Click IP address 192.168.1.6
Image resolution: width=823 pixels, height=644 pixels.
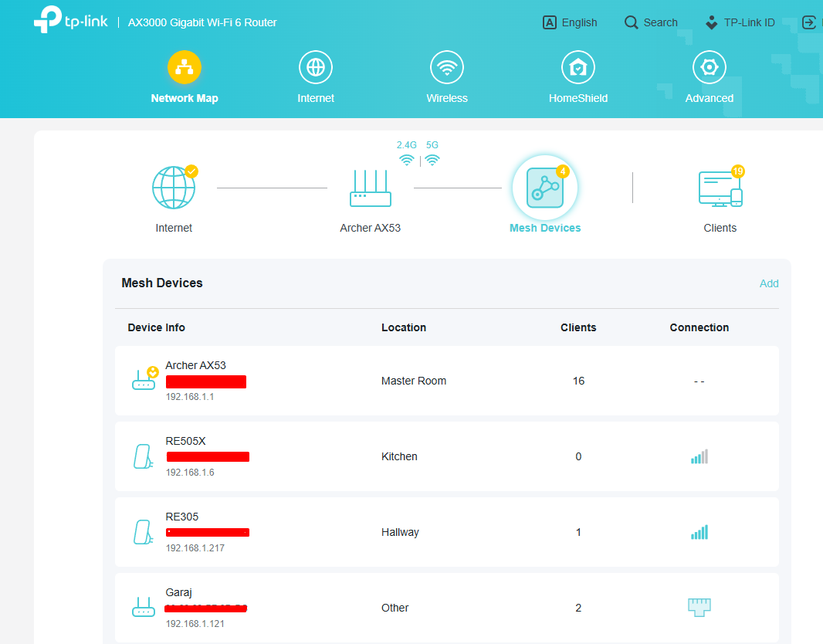tap(189, 473)
